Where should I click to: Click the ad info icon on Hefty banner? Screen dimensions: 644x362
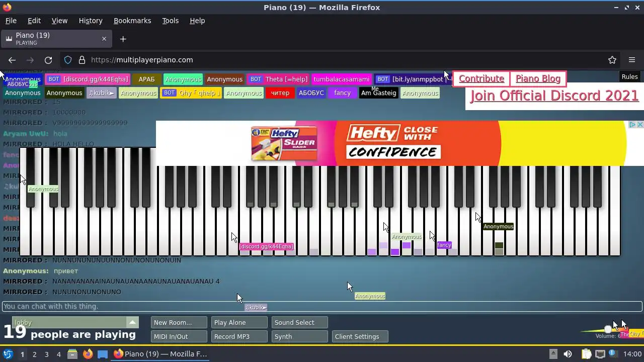coord(633,124)
